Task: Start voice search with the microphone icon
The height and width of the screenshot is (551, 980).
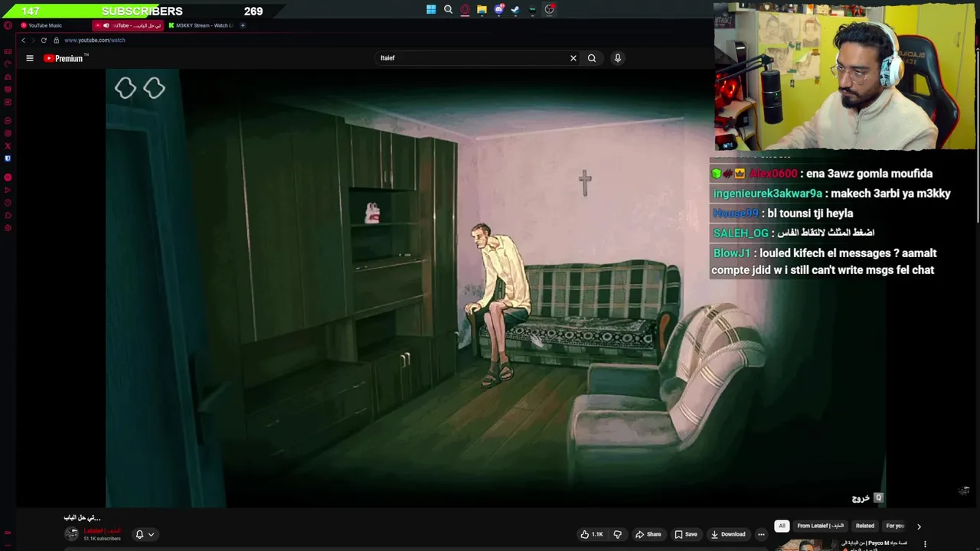Action: click(x=617, y=58)
